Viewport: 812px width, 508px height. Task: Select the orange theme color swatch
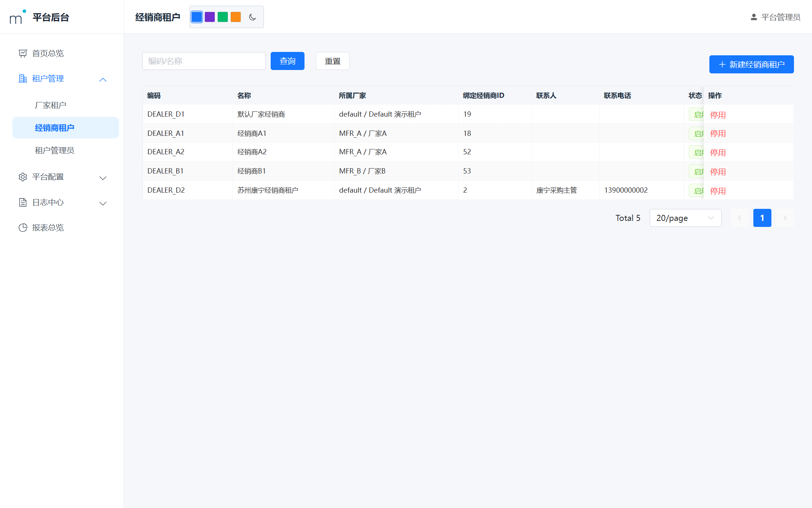[236, 17]
